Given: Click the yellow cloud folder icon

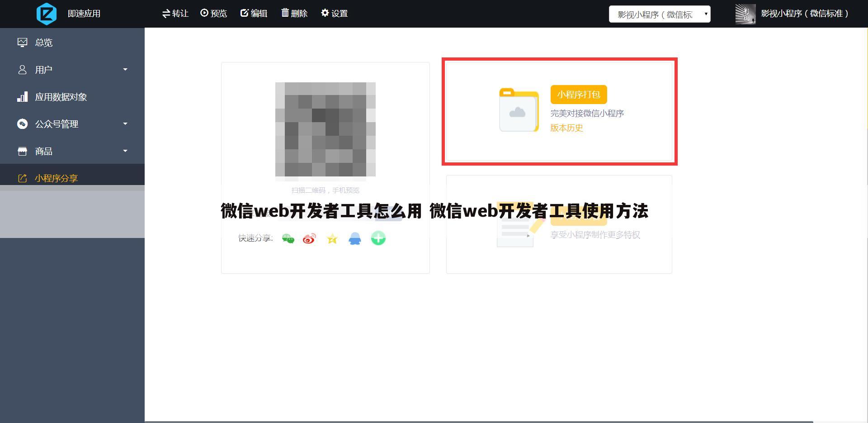Looking at the screenshot, I should click(x=519, y=110).
